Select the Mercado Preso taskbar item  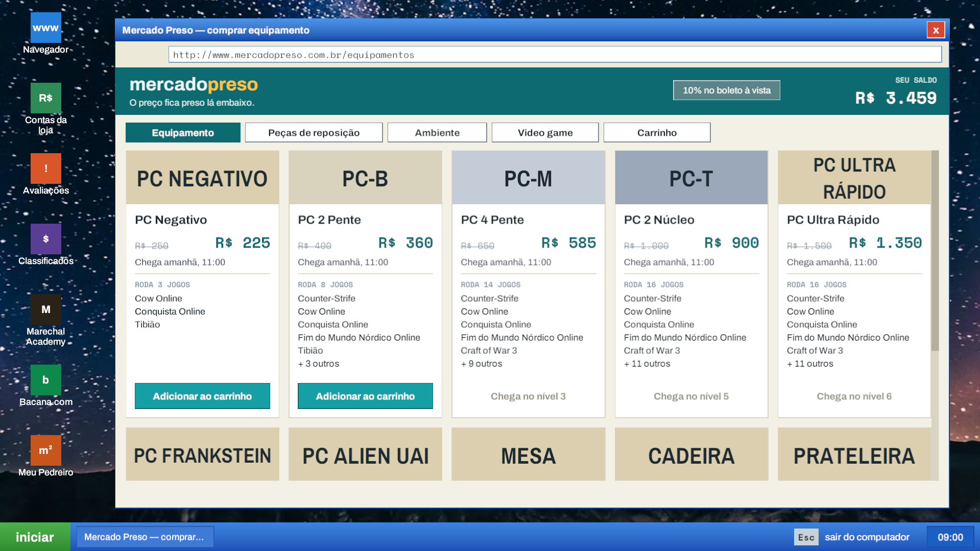pyautogui.click(x=145, y=537)
